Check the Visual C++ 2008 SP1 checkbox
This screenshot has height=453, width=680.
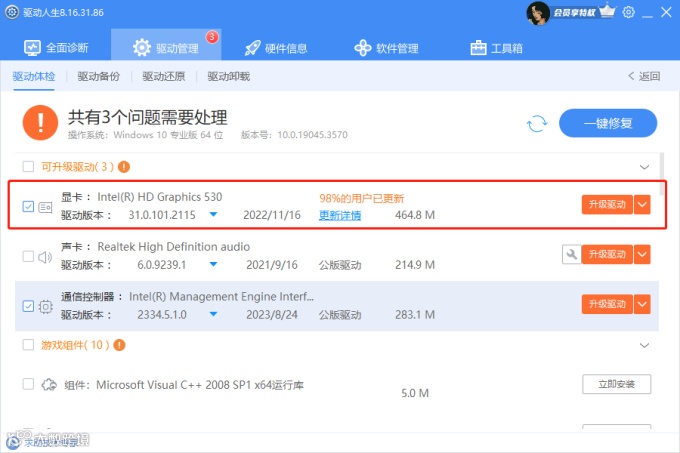(x=28, y=384)
